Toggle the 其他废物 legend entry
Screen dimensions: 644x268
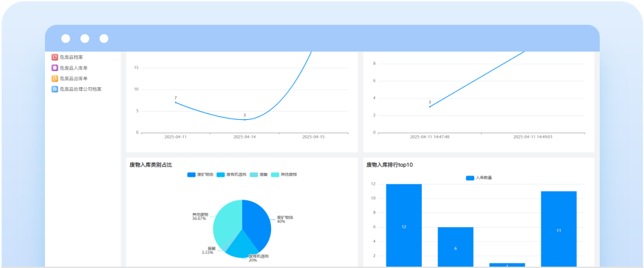[284, 174]
